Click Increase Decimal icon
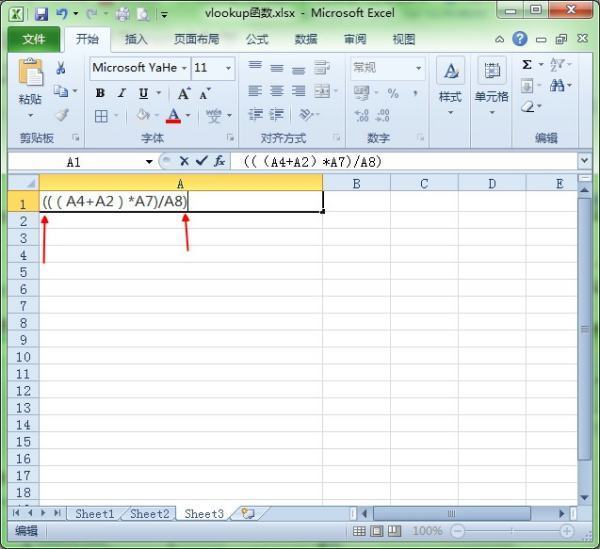 [362, 116]
